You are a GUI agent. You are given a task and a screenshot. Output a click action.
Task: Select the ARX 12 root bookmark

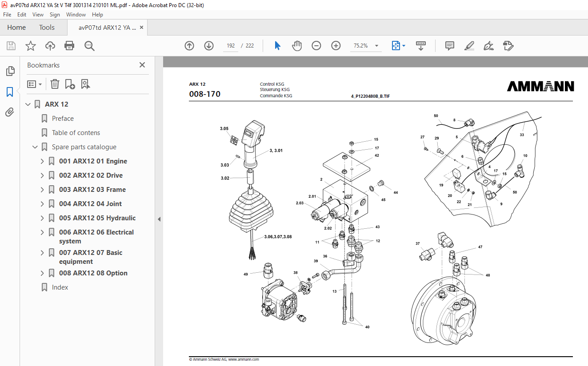pyautogui.click(x=56, y=104)
